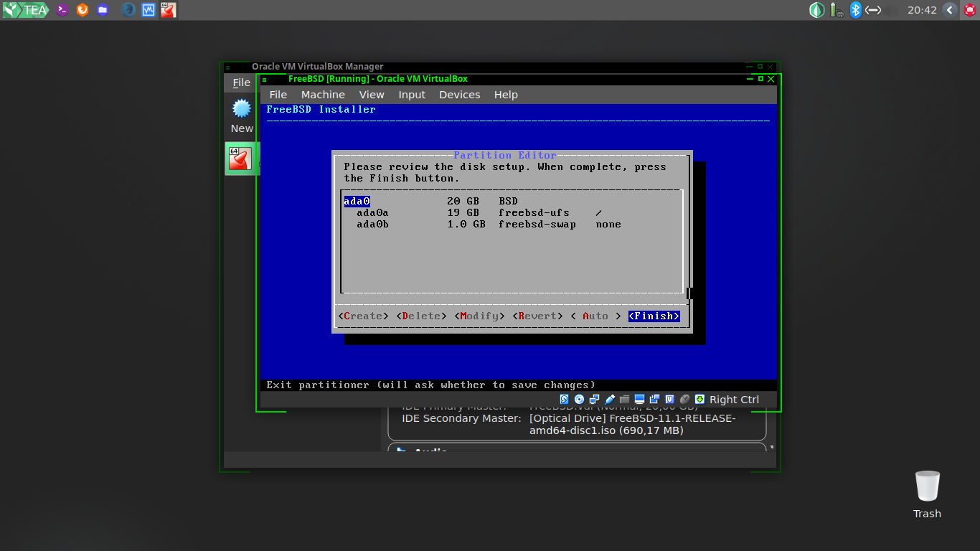The height and width of the screenshot is (551, 980).
Task: Open the Help menu
Action: (x=506, y=95)
